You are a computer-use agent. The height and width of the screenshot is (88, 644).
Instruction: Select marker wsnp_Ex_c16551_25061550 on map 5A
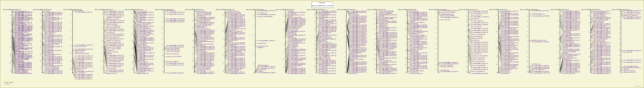tap(387, 11)
